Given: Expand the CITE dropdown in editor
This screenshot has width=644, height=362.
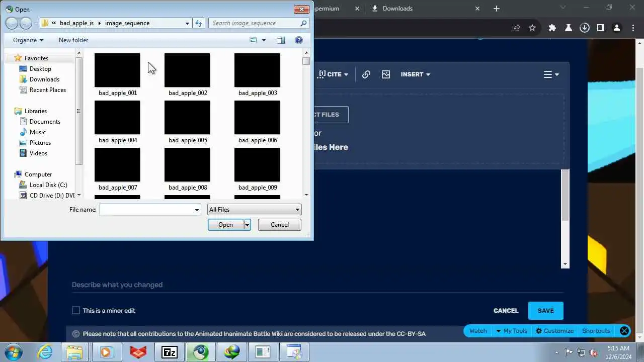Looking at the screenshot, I should coord(333,74).
